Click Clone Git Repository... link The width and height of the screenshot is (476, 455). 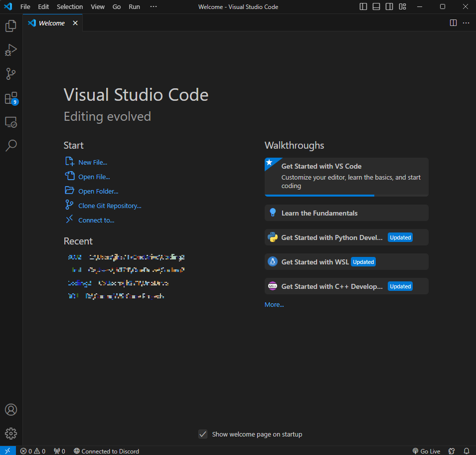click(110, 206)
